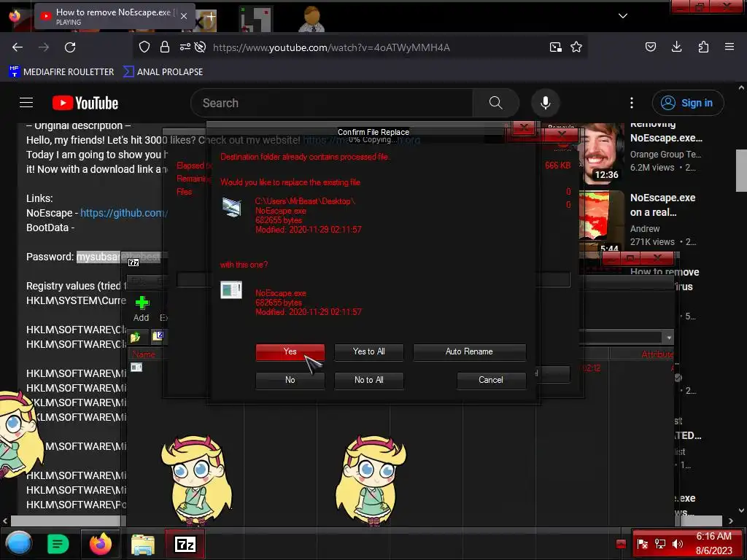The height and width of the screenshot is (560, 747).
Task: Toggle picture-in-picture icon in address bar
Action: pos(555,47)
